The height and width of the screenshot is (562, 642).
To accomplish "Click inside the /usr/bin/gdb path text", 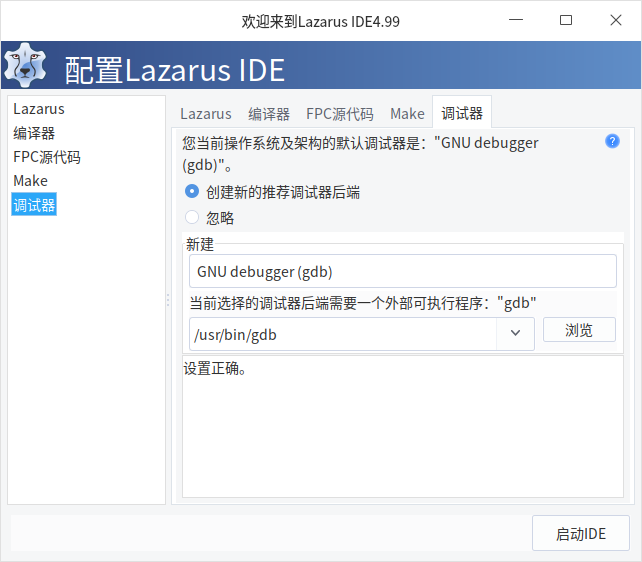I will [235, 335].
